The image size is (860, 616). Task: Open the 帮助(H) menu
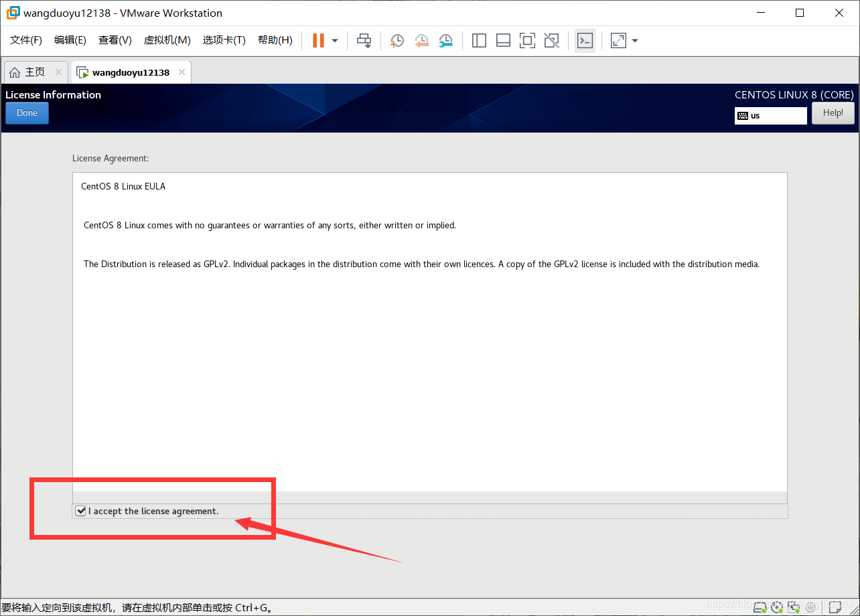pos(275,40)
